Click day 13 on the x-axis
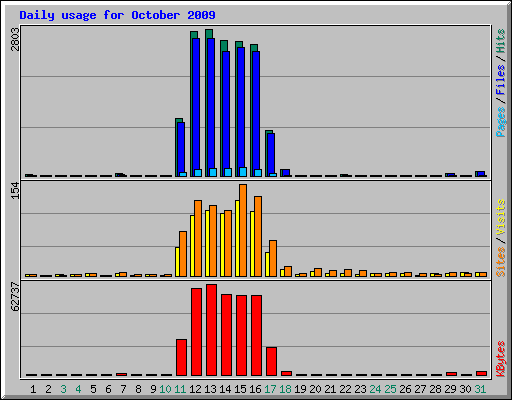The height and width of the screenshot is (400, 512). click(x=210, y=389)
